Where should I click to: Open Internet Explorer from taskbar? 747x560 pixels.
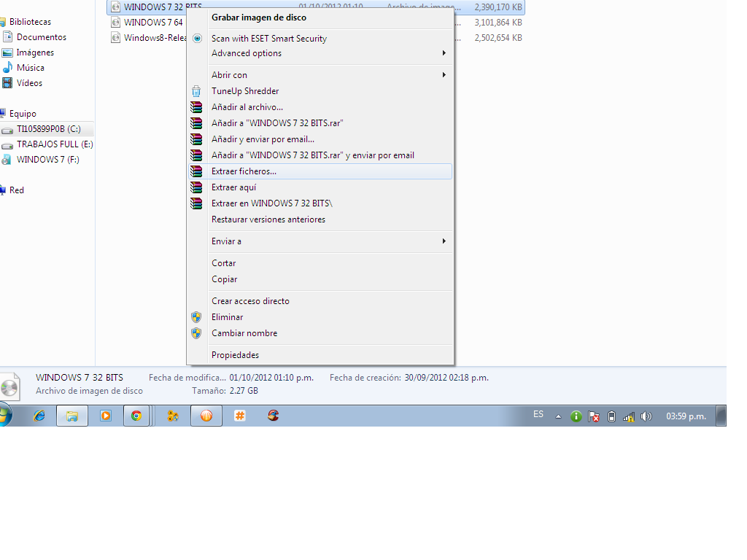(x=39, y=416)
